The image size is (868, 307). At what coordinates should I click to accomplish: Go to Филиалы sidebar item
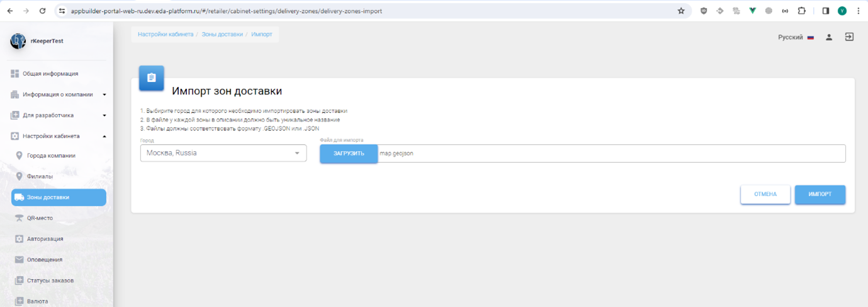click(40, 177)
